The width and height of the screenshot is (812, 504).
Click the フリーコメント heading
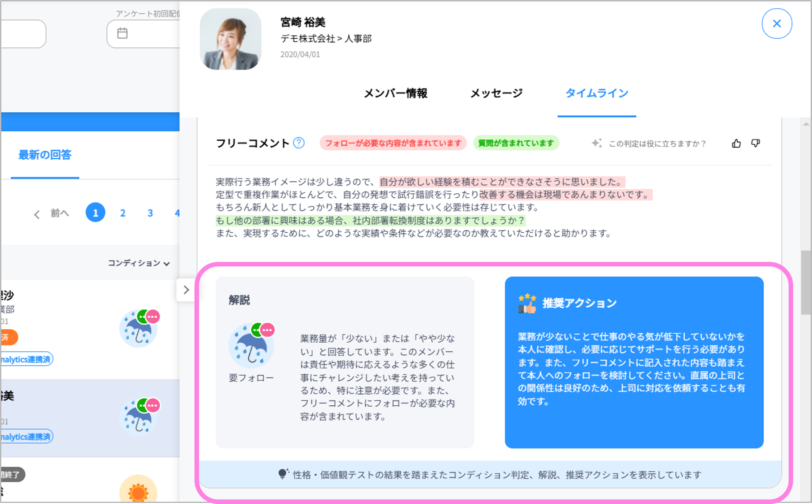(253, 143)
